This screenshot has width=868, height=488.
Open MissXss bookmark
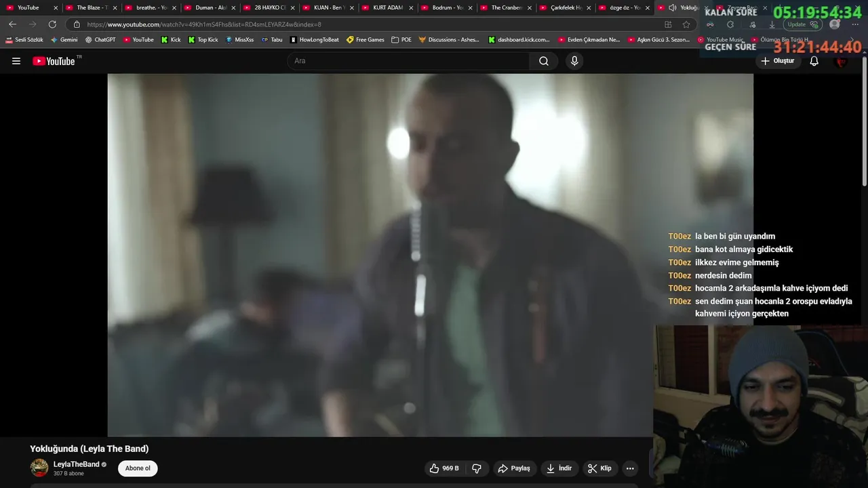(239, 40)
